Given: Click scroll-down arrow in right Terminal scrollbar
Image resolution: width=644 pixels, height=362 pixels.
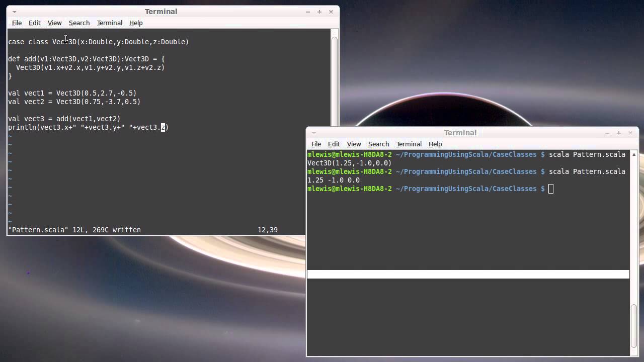Looking at the screenshot, I should pos(634,352).
